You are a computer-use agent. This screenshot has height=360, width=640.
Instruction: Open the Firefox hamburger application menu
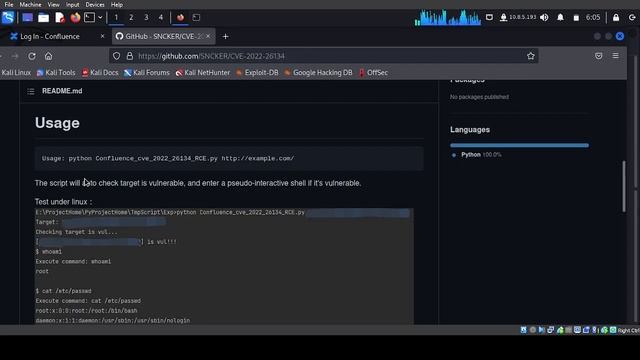[616, 56]
